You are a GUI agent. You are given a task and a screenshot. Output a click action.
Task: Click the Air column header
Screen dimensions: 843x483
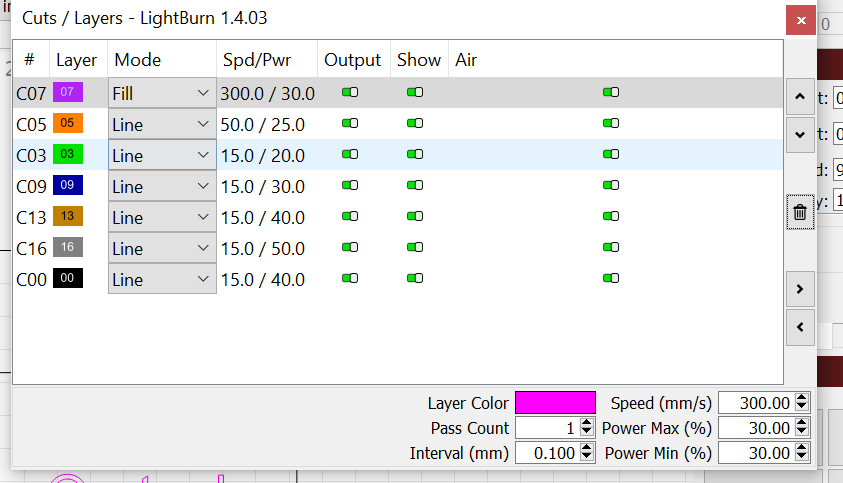pos(616,60)
